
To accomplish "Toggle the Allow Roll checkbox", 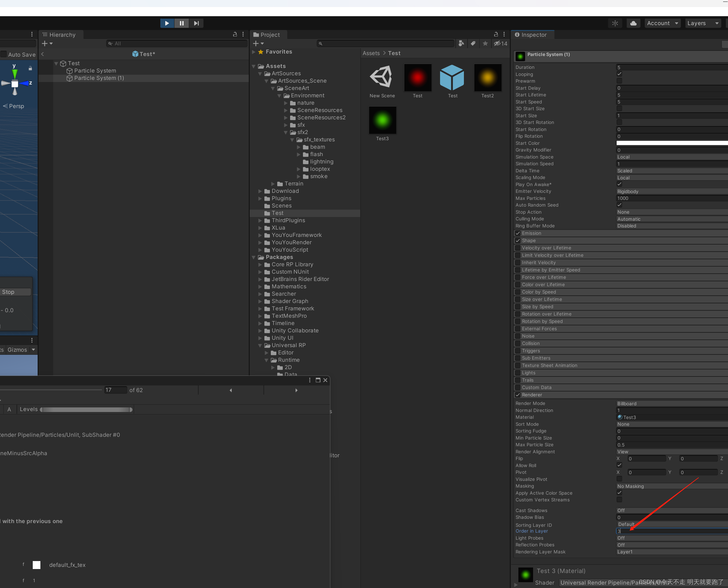I will tap(619, 465).
